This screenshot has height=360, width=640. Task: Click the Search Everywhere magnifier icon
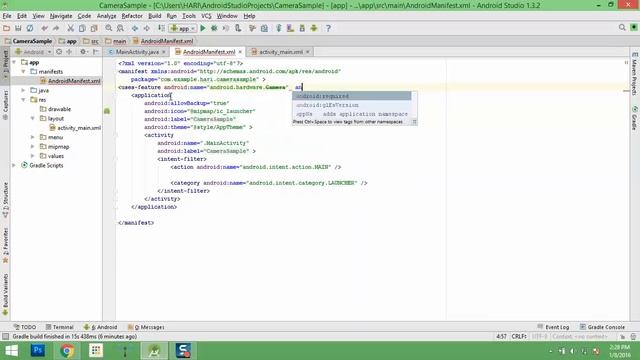[x=622, y=28]
